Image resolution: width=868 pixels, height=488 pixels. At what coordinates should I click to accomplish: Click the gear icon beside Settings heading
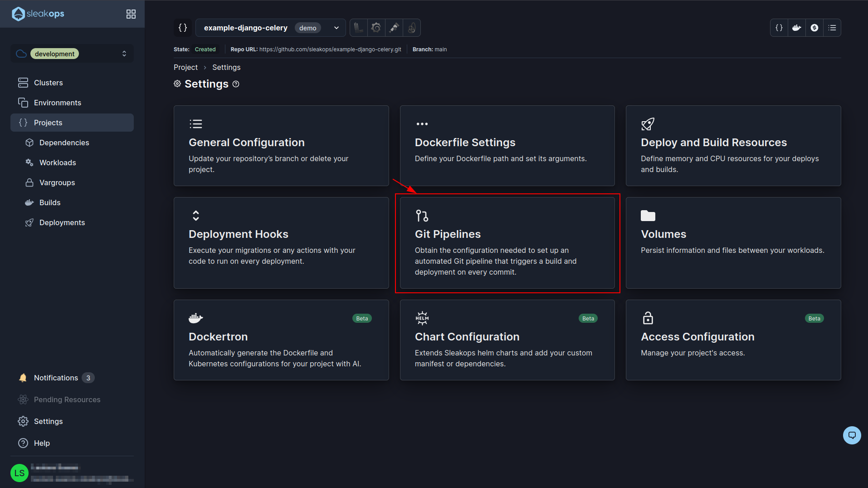coord(177,84)
